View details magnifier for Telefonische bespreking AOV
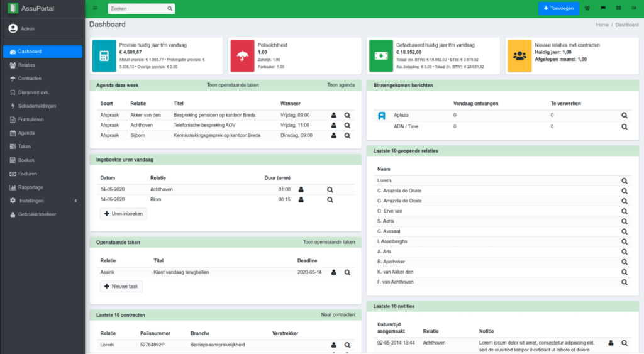The image size is (644, 354). pyautogui.click(x=347, y=126)
